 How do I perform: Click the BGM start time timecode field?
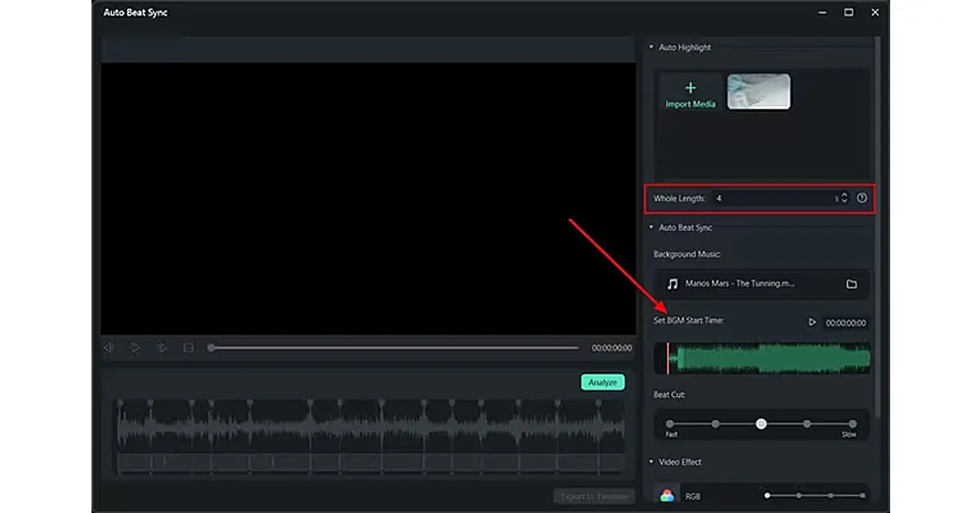845,323
